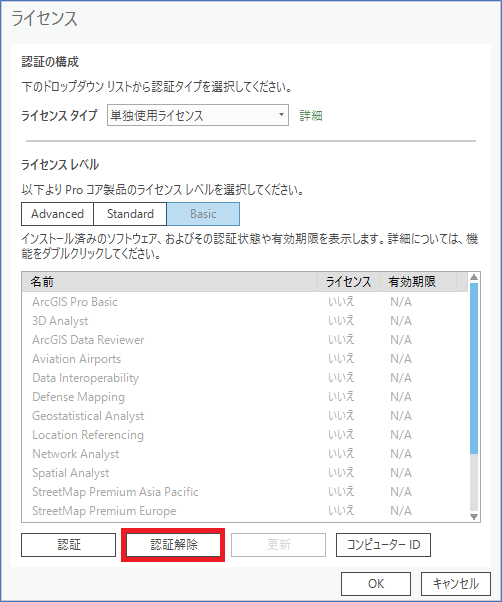The height and width of the screenshot is (602, 502).
Task: Confirm with the OK button
Action: (376, 584)
